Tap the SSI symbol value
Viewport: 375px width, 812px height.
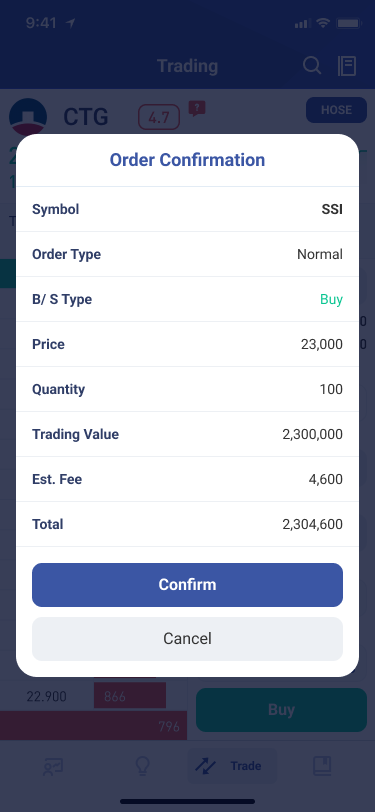[332, 209]
